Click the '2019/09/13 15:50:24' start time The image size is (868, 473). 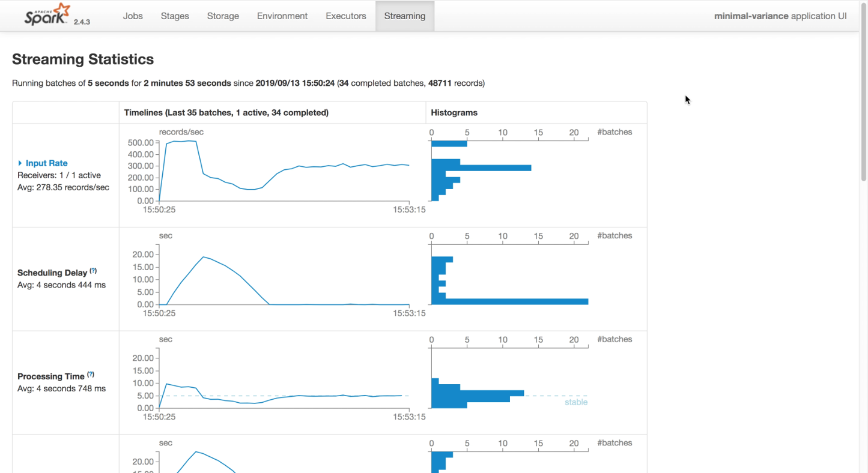pos(295,83)
